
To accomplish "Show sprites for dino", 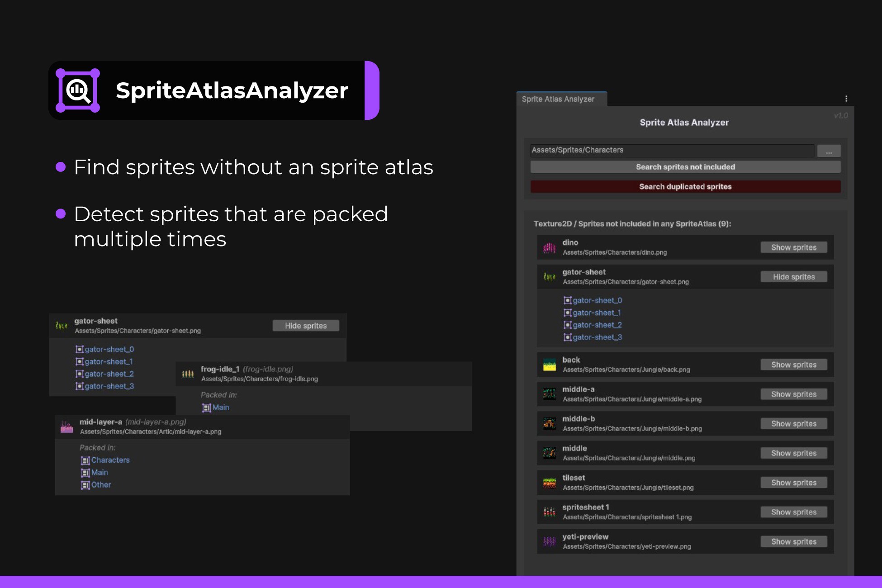I will tap(793, 247).
